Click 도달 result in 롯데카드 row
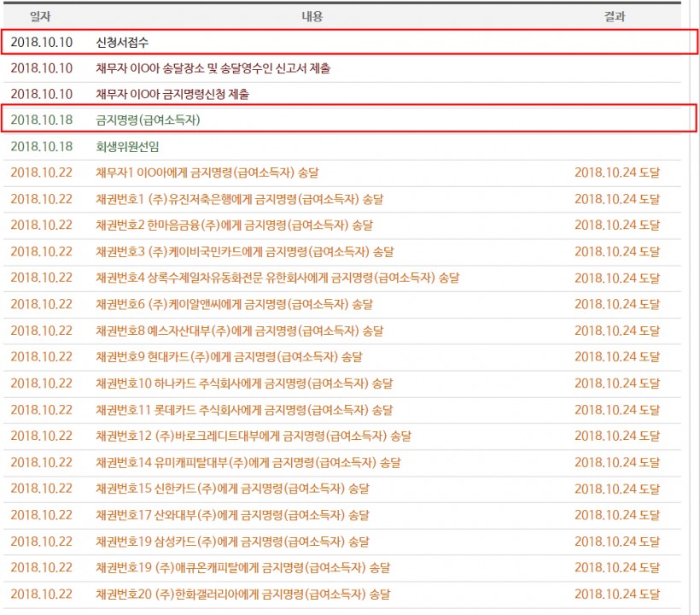The width and height of the screenshot is (700, 615). 617,409
